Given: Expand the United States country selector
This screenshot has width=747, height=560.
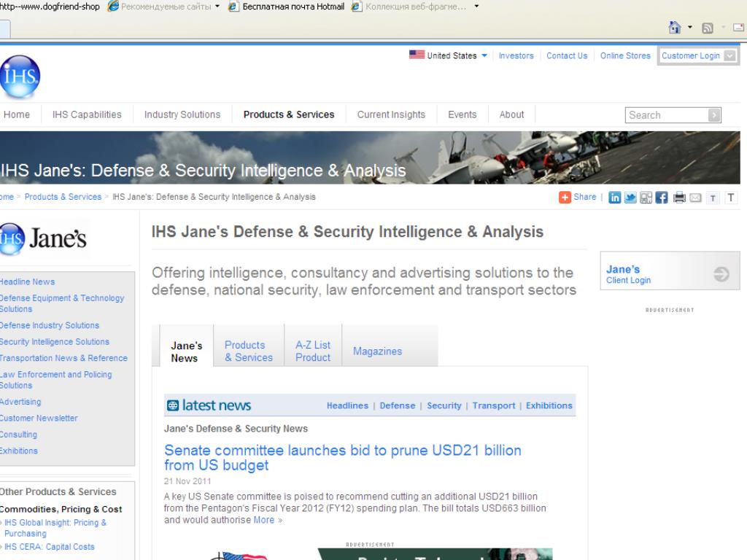Looking at the screenshot, I should coord(484,55).
